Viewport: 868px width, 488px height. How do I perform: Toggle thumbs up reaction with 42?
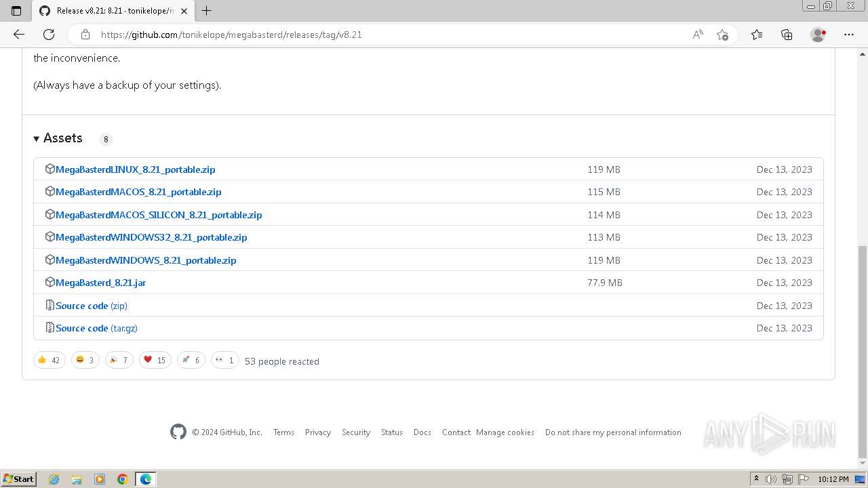click(x=49, y=360)
